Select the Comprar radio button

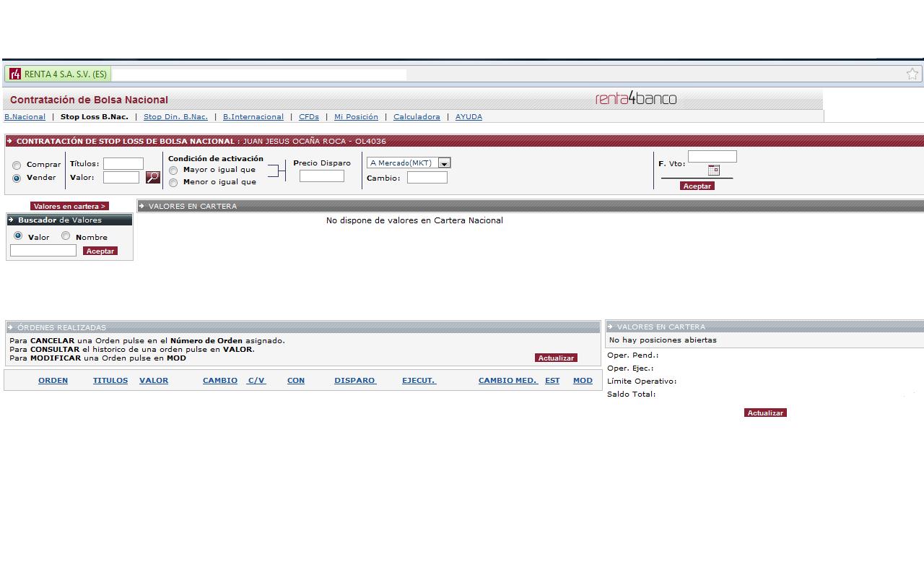tap(17, 165)
